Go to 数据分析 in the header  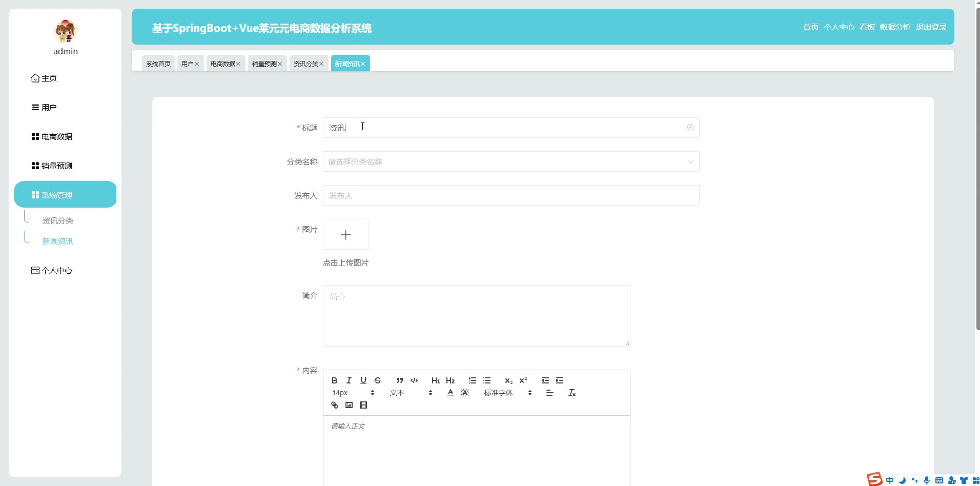pos(895,27)
